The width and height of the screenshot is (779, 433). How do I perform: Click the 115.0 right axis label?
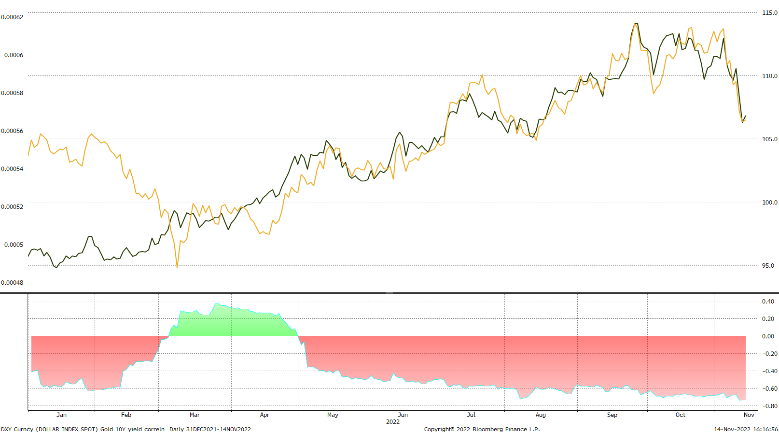tap(769, 12)
